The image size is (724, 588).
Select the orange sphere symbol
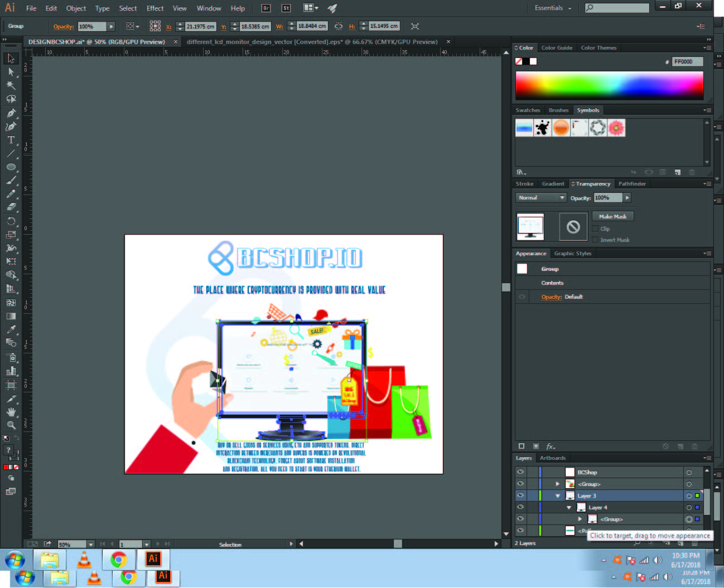click(x=561, y=128)
